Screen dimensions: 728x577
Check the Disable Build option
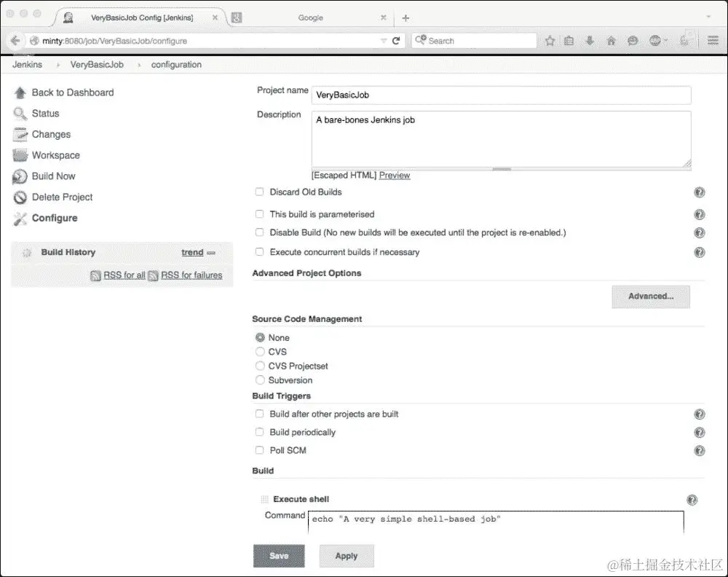point(260,232)
